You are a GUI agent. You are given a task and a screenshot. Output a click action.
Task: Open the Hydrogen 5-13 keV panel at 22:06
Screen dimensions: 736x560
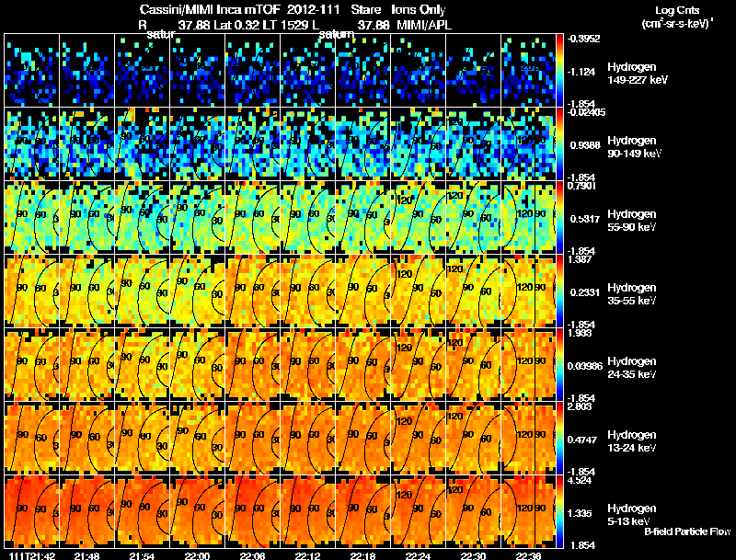(252, 512)
